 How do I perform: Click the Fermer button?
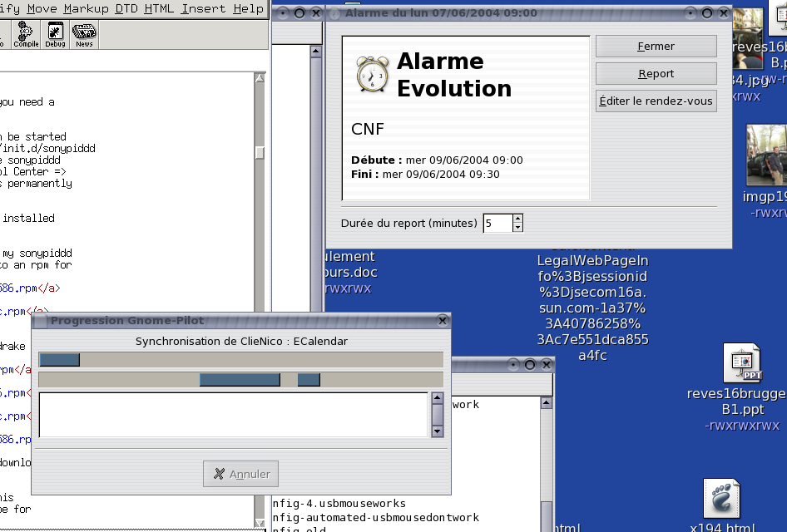[x=656, y=46]
